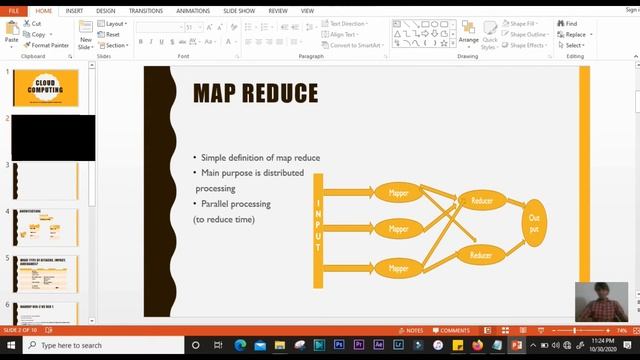Open the Select dropdown in Editing
This screenshot has height=360, width=640.
coord(572,45)
